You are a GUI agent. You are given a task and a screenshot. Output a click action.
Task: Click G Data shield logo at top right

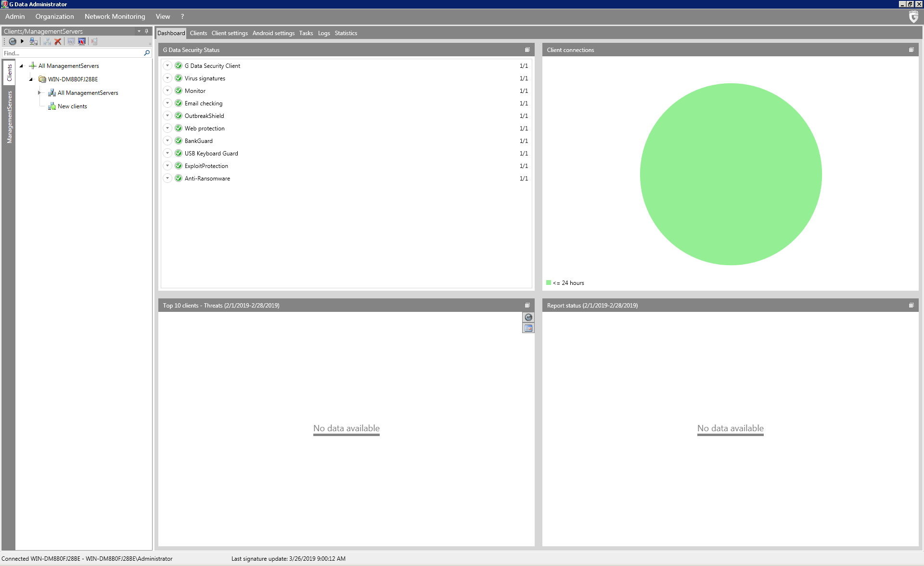coord(913,17)
